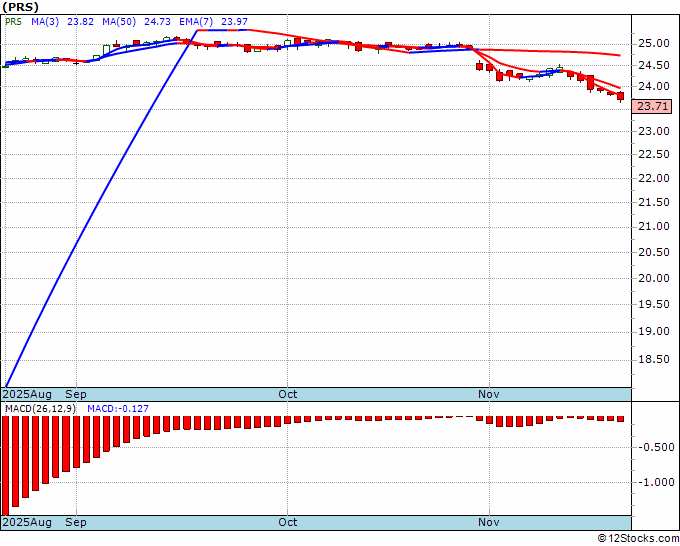Click the 20.50 price axis label
This screenshot has height=546, width=680.
pyautogui.click(x=654, y=252)
